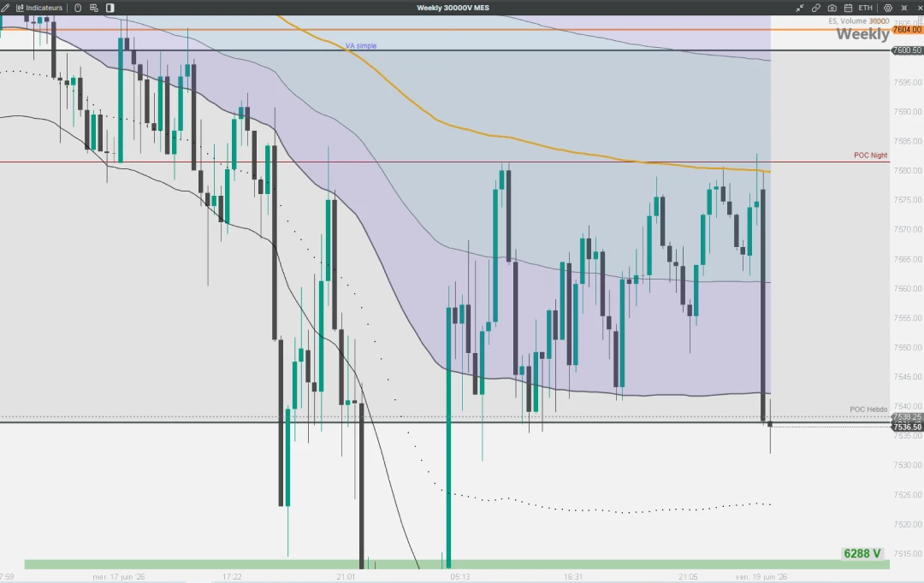Viewport: 924px width, 583px height.
Task: Click the chain link chart icon
Action: coord(816,8)
